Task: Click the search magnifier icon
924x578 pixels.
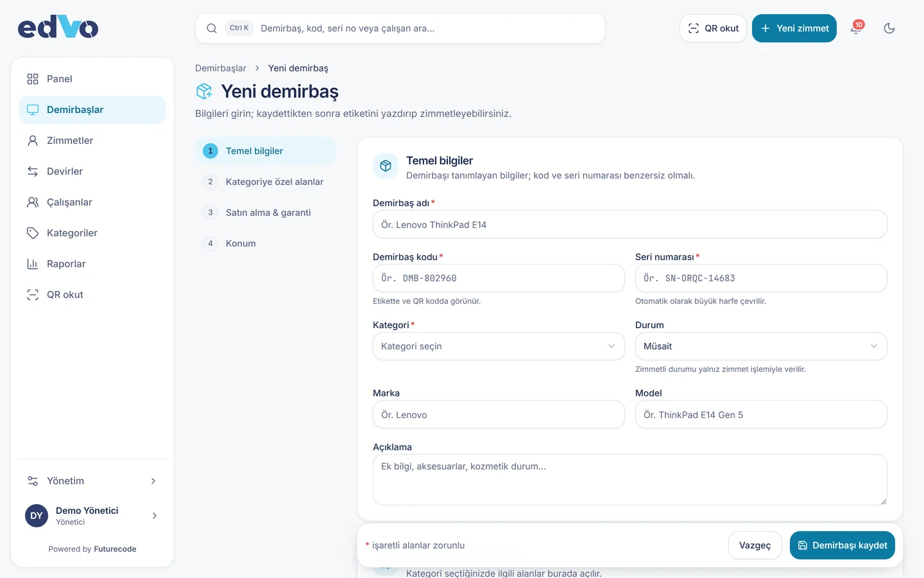Action: point(212,28)
